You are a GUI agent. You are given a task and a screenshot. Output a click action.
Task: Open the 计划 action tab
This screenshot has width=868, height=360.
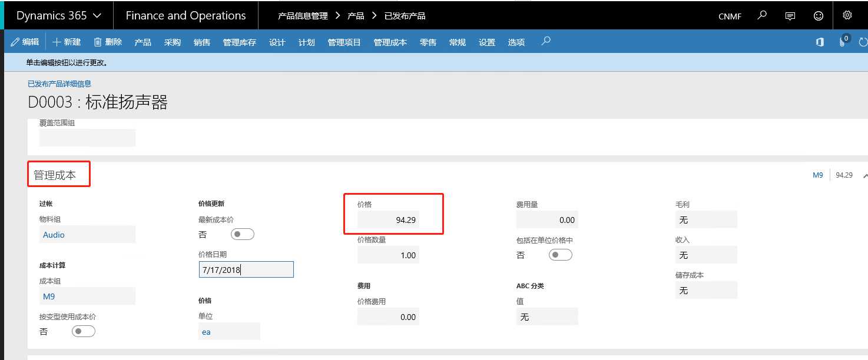(307, 42)
